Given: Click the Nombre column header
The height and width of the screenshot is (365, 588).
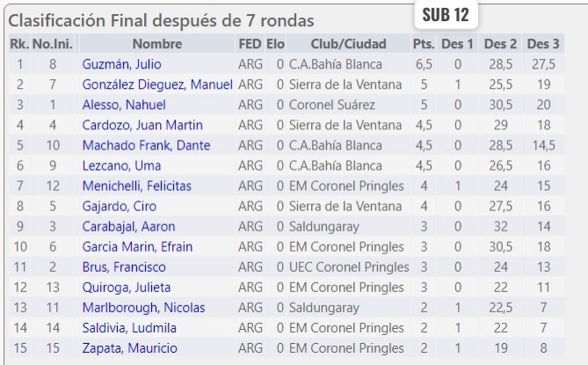Looking at the screenshot, I should pos(157,44).
